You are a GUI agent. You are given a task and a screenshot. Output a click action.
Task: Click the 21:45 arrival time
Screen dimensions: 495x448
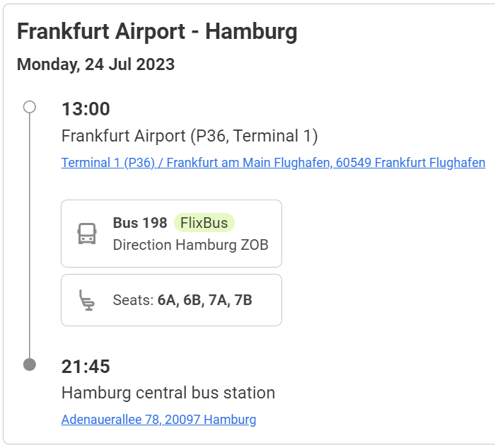click(x=86, y=367)
